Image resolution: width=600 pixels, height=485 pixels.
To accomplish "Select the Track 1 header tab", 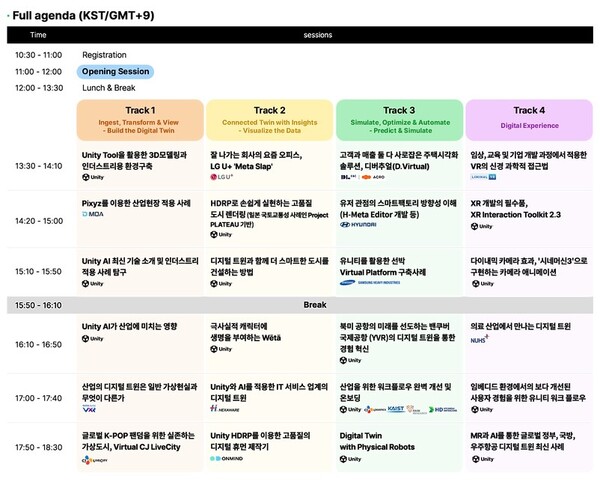I will click(x=140, y=119).
